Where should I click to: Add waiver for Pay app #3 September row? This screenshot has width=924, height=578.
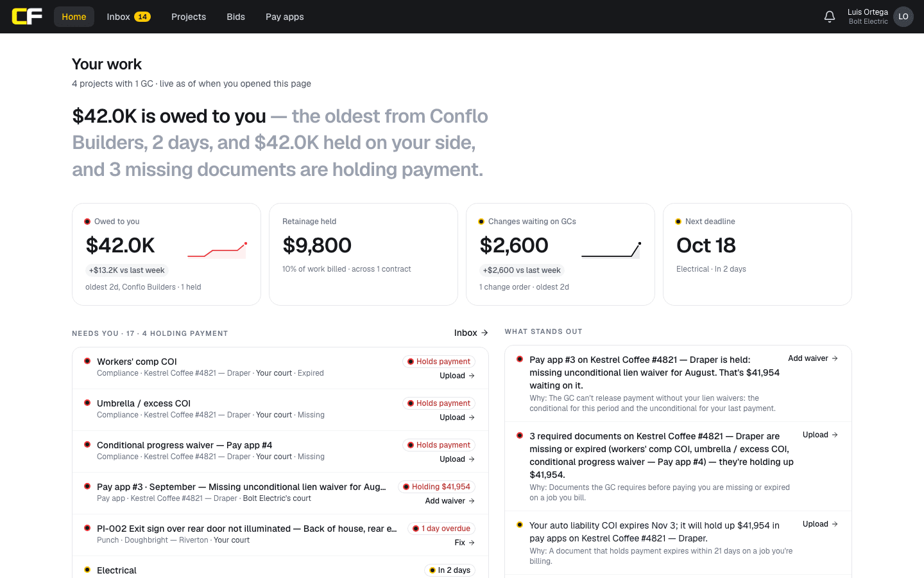(450, 501)
